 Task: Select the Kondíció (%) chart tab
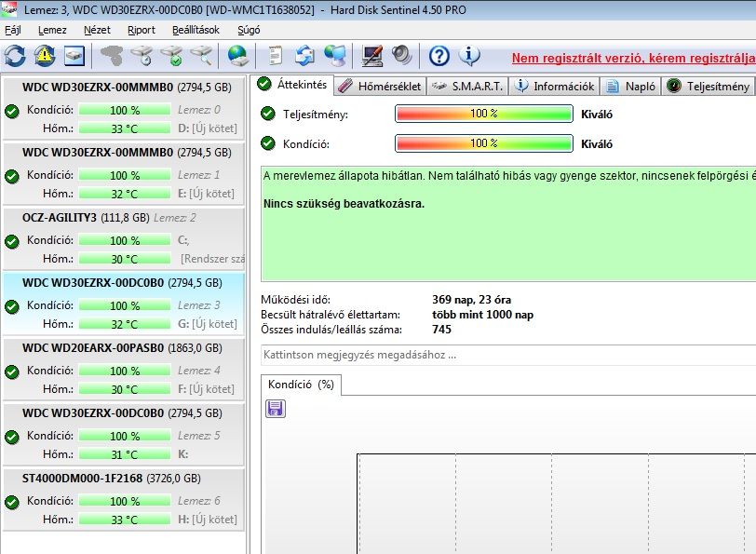click(x=301, y=385)
